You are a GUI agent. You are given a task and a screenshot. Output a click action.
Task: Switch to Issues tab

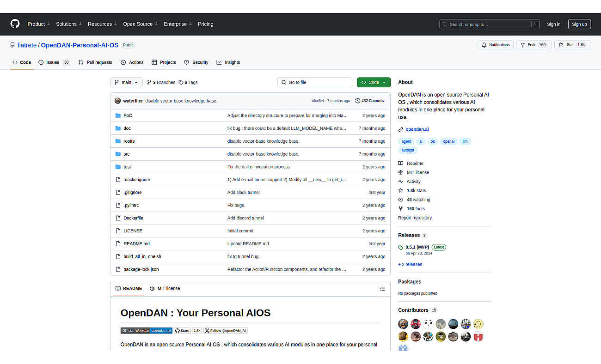pos(54,62)
